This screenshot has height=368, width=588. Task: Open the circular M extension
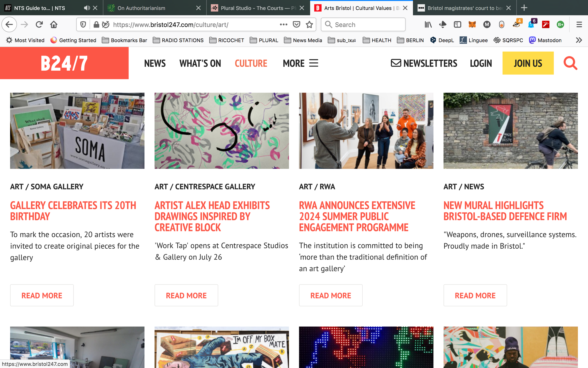(487, 24)
